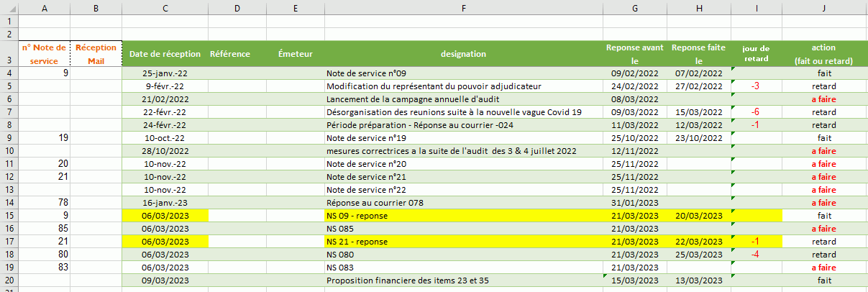The image size is (868, 292).
Task: Select cell 'Réponse au courrier 078'
Action: pos(464,202)
